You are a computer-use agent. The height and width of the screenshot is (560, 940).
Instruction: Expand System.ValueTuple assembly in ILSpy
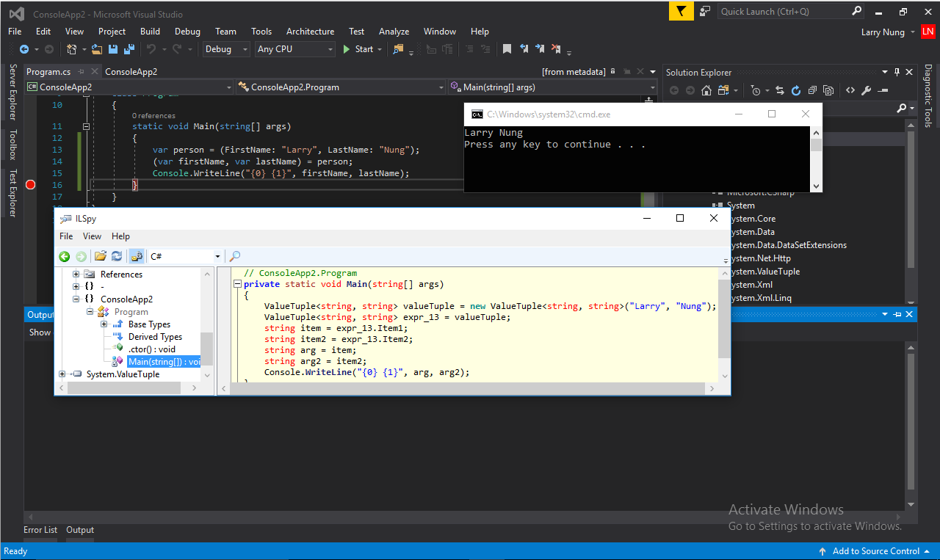[62, 374]
